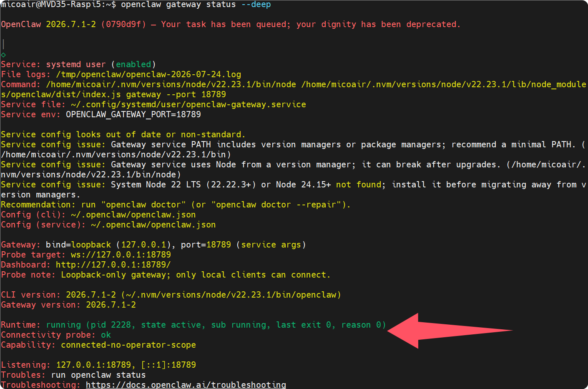Image resolution: width=588 pixels, height=389 pixels.
Task: Click the Connectivity probe "ok" status
Action: point(106,335)
